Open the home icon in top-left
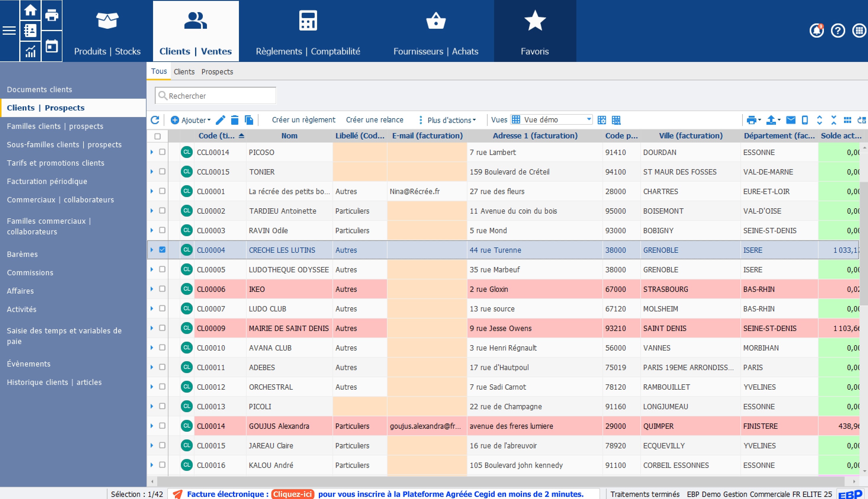 pyautogui.click(x=30, y=10)
